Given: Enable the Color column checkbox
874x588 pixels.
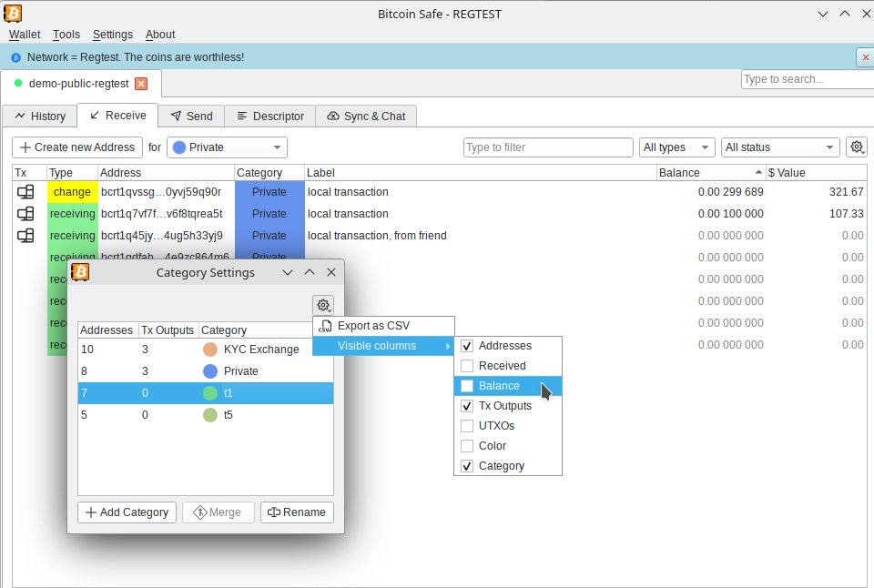Looking at the screenshot, I should [x=467, y=446].
